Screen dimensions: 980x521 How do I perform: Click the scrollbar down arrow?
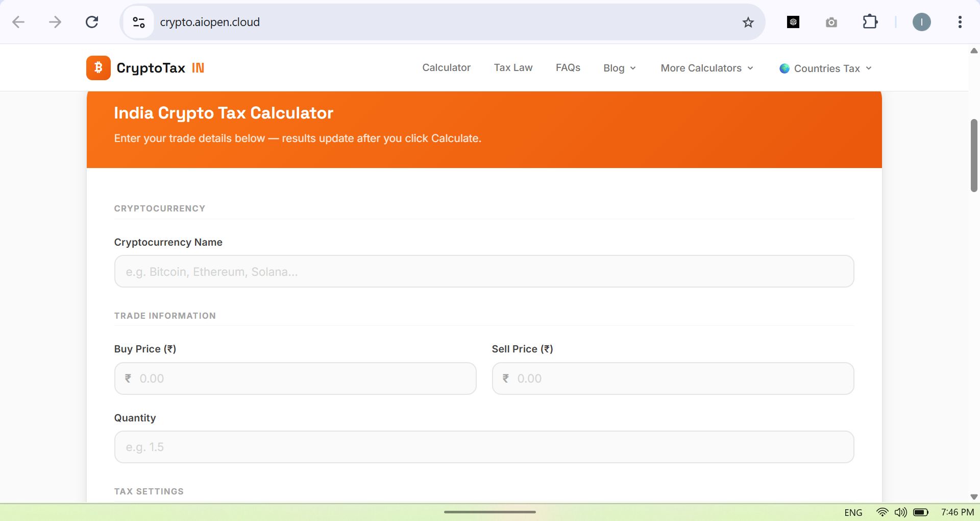click(x=974, y=497)
